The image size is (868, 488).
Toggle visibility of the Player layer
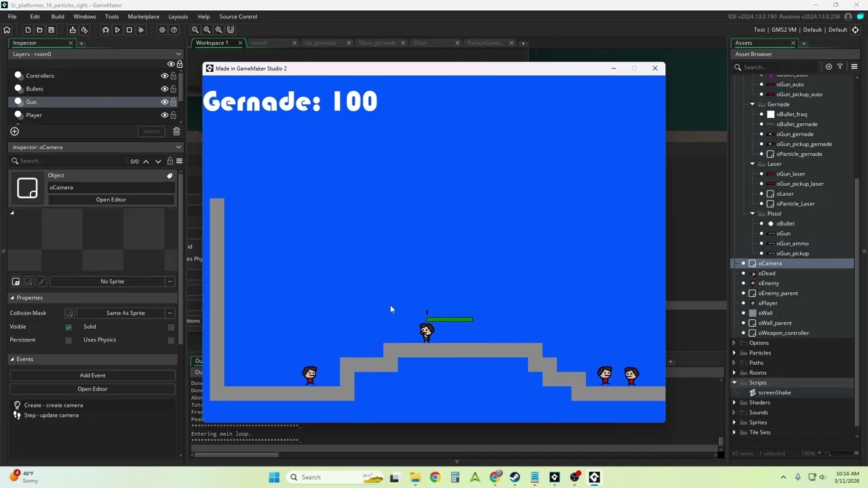point(164,115)
